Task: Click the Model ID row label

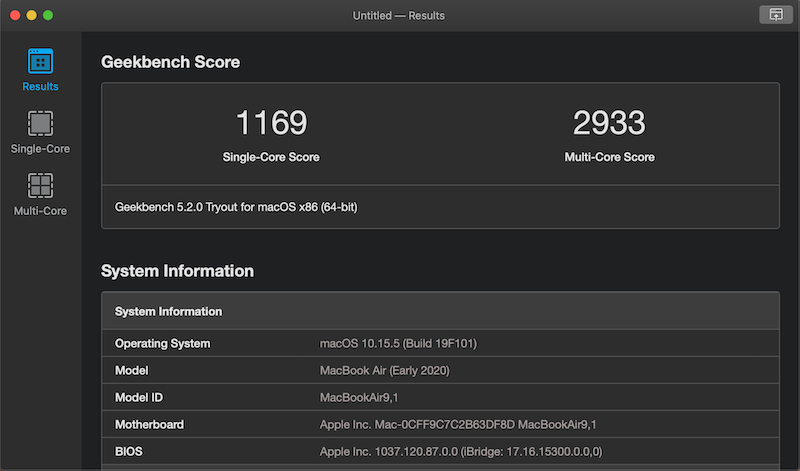Action: pos(139,398)
